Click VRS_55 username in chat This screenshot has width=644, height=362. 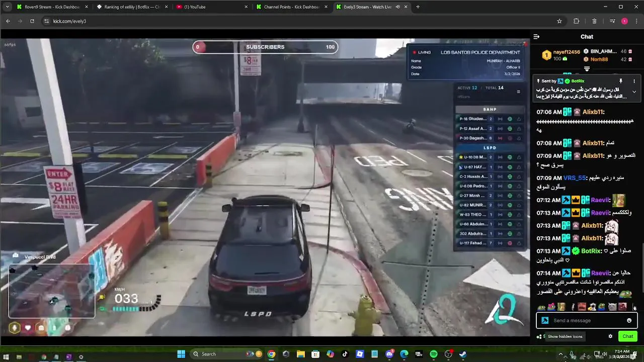click(x=575, y=178)
